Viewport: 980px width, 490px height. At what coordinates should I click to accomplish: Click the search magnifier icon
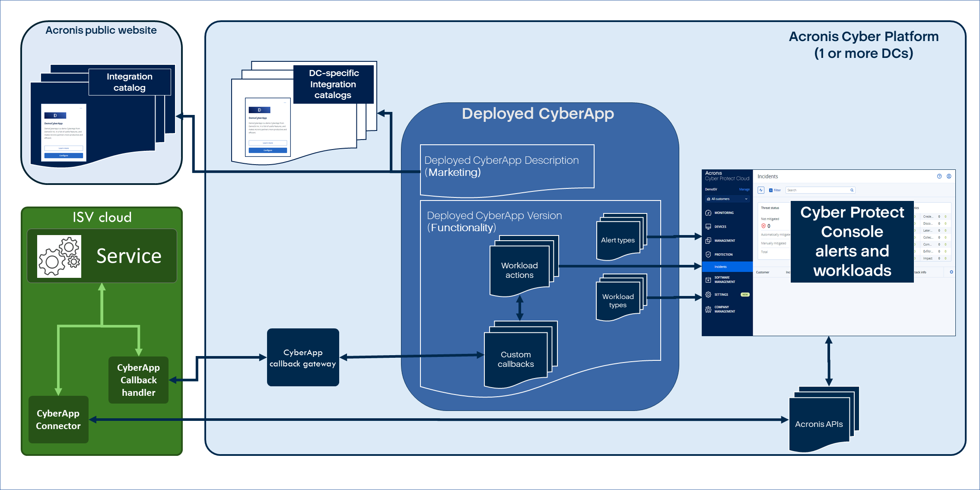(852, 190)
